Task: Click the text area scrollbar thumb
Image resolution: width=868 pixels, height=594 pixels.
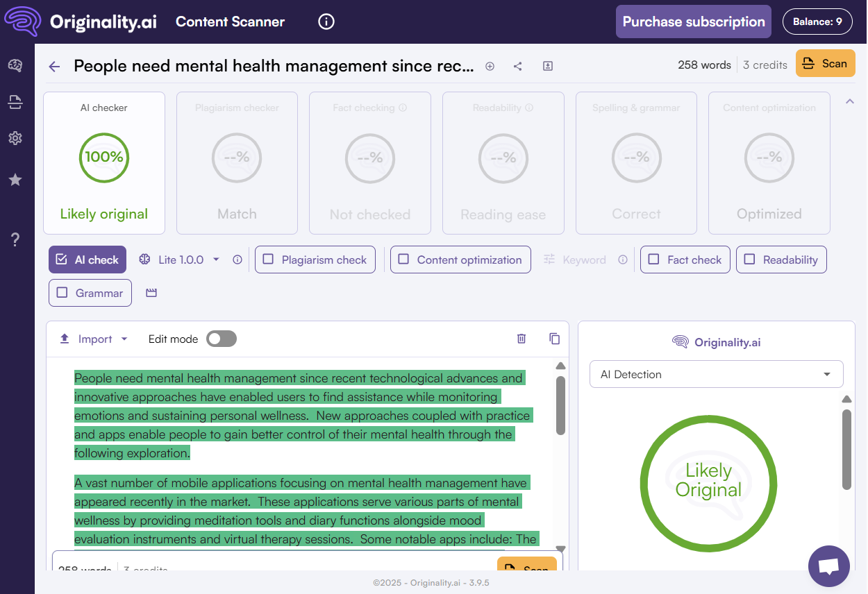Action: coord(560,405)
